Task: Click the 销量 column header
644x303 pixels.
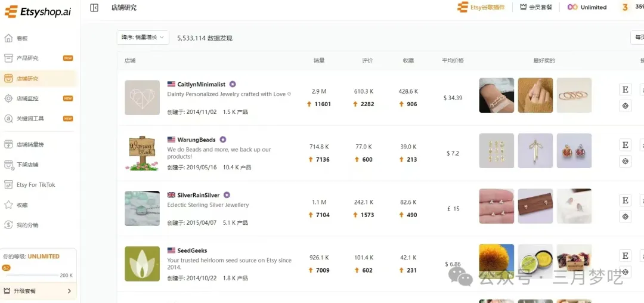Action: pyautogui.click(x=319, y=61)
